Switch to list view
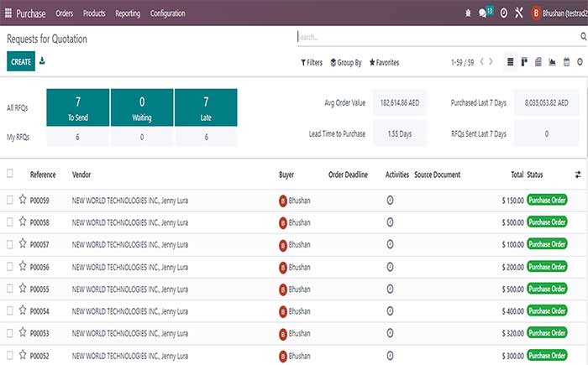 (x=511, y=62)
